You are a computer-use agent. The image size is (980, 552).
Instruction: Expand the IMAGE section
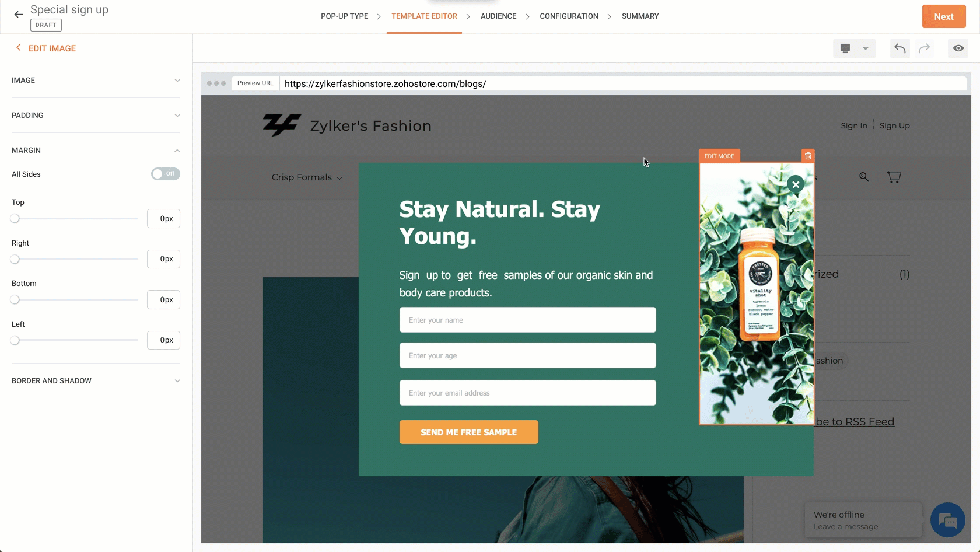pos(96,81)
